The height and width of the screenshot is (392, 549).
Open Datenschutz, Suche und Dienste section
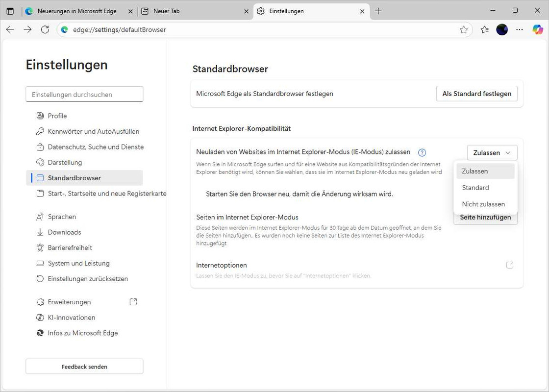[85, 147]
